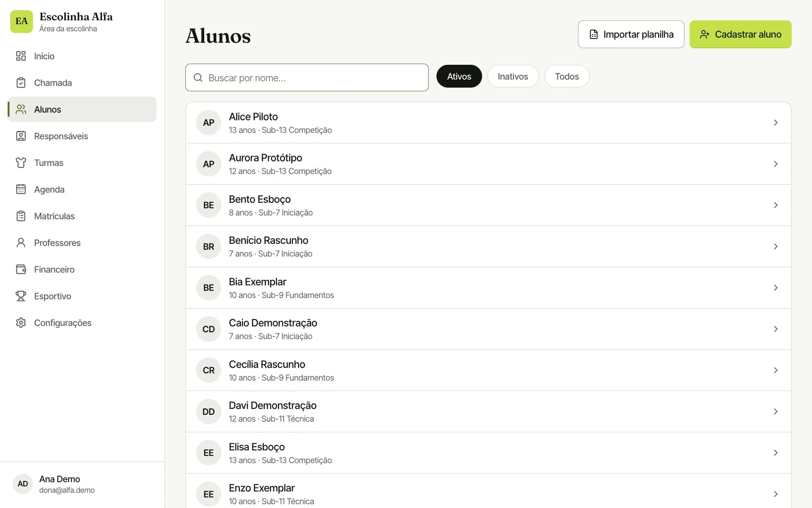Click name Caio Demonstração

click(x=273, y=323)
